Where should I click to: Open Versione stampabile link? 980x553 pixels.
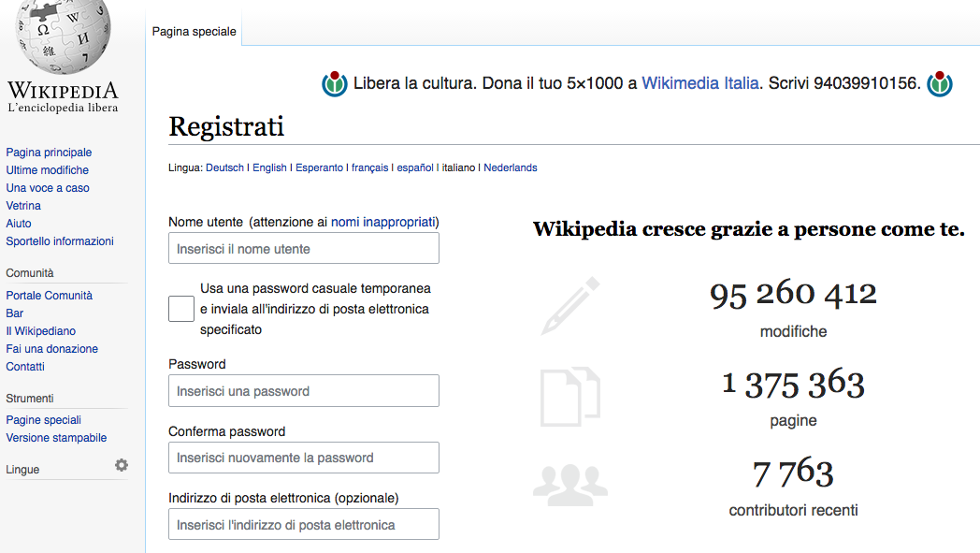[x=56, y=438]
